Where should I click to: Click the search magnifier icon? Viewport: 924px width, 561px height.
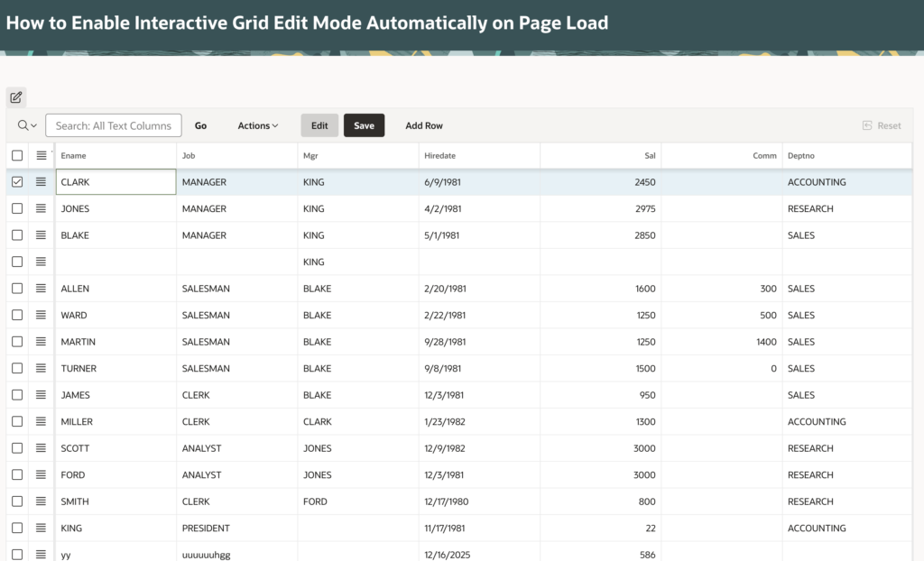21,125
